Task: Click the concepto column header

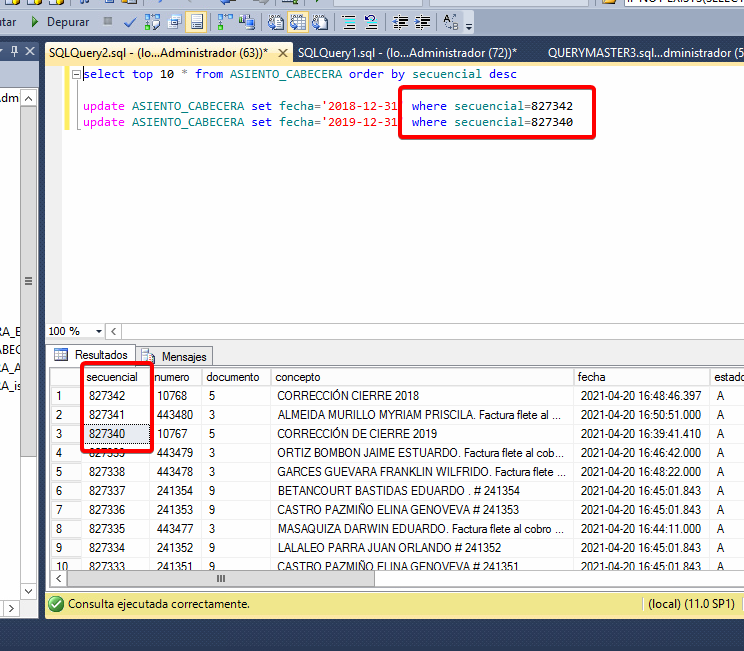Action: (x=422, y=377)
